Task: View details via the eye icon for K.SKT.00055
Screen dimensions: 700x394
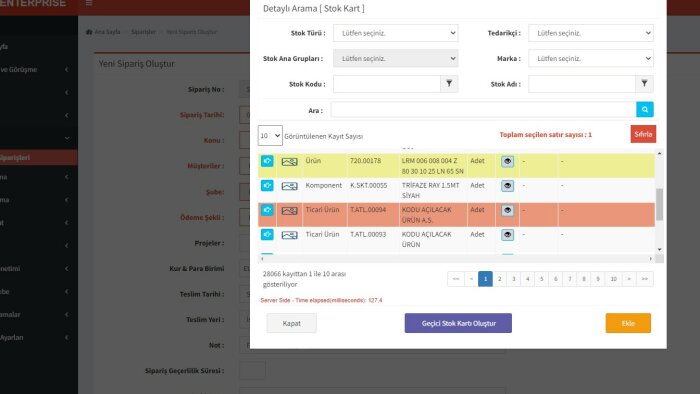Action: click(507, 186)
